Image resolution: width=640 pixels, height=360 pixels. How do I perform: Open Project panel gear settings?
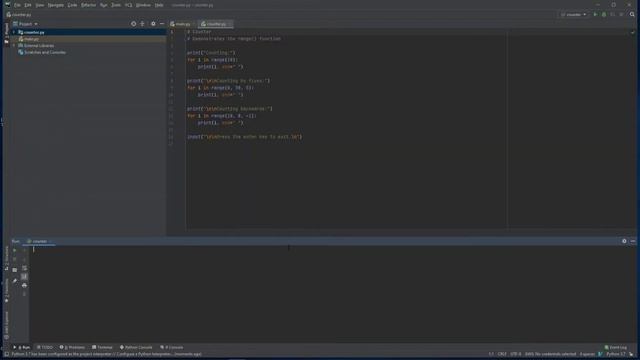(153, 24)
